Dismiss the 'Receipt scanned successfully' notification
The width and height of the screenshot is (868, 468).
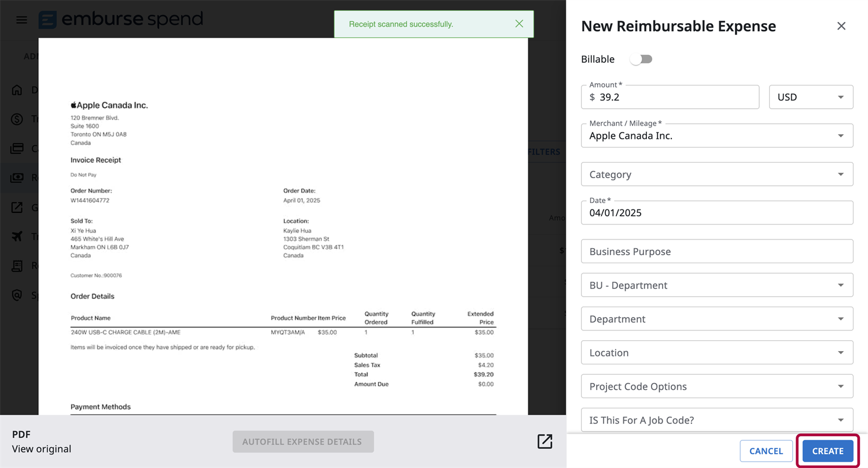pyautogui.click(x=519, y=24)
